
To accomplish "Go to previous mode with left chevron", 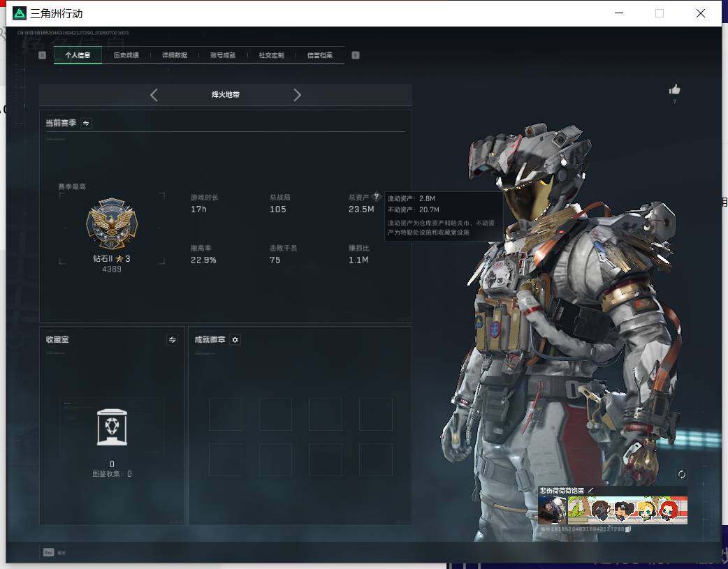I will click(x=154, y=95).
